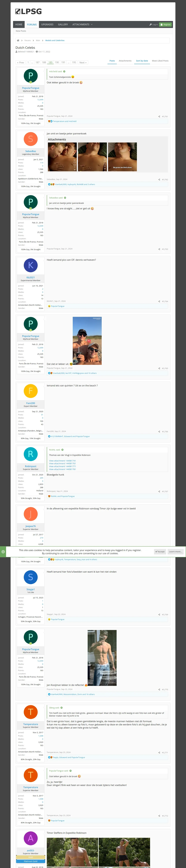Image resolution: width=186 pixels, height=868 pixels.
Task: Open Main breadcrumb link
Action: (x=38, y=41)
